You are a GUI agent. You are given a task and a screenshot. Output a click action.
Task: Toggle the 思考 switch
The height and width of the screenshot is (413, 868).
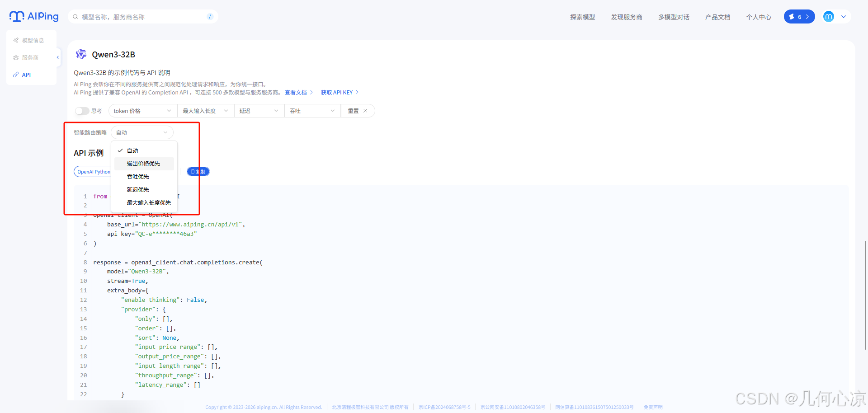click(82, 111)
